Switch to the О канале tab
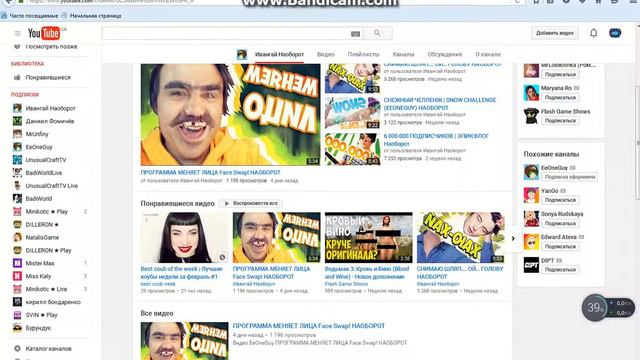The height and width of the screenshot is (360, 640). pos(488,54)
